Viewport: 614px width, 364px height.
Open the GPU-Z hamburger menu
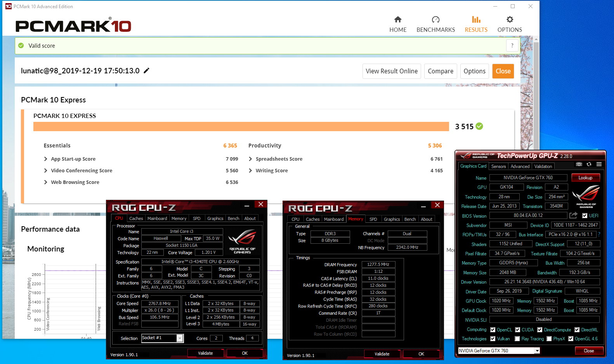[x=599, y=165]
